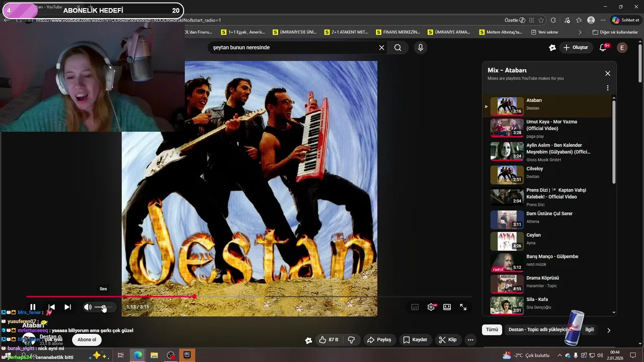Save the video with Kaydet
Image resolution: width=644 pixels, height=362 pixels.
[x=415, y=340]
